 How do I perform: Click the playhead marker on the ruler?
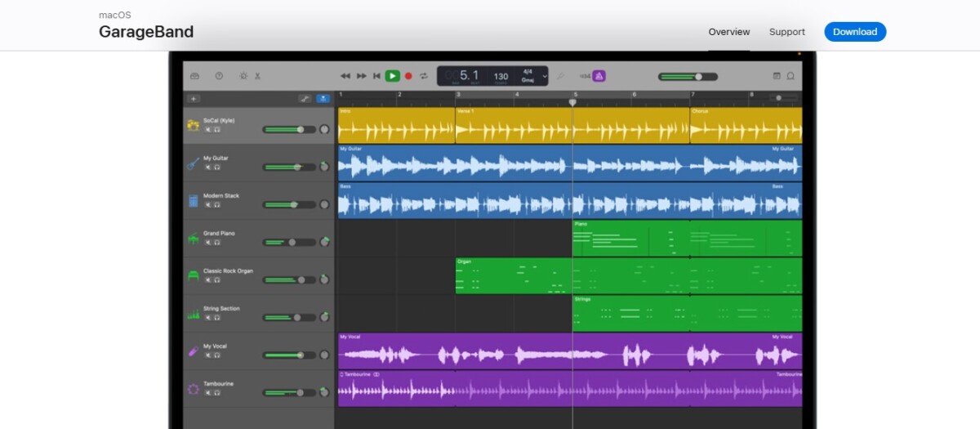pos(572,102)
